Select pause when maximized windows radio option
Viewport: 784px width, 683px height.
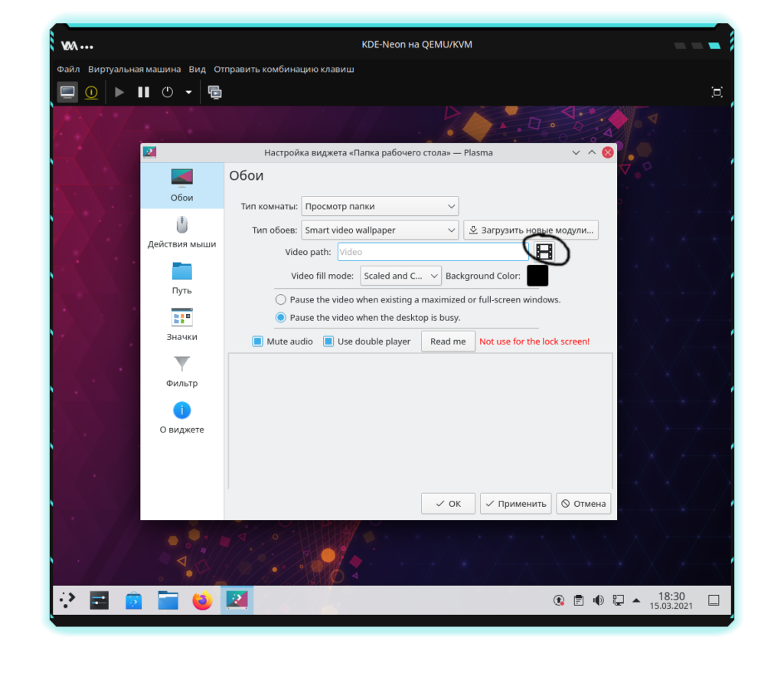tap(281, 299)
